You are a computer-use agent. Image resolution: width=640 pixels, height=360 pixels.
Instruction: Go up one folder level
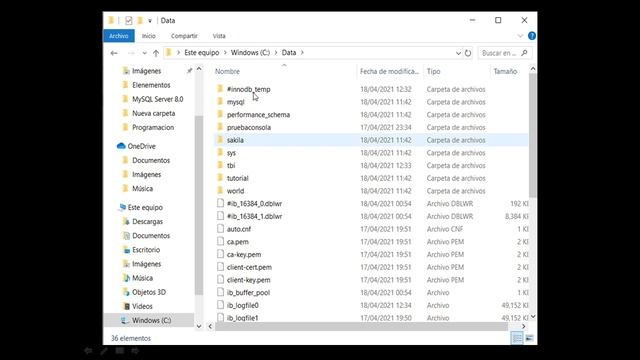[156, 53]
